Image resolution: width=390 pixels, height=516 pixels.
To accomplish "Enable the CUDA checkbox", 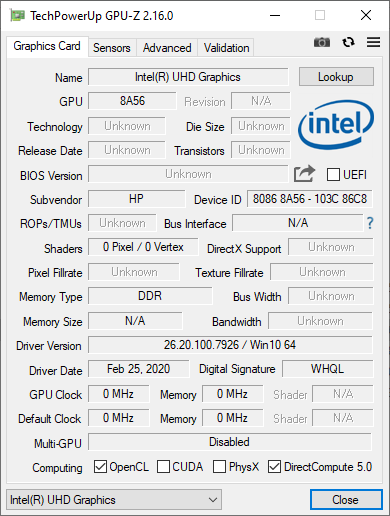I will (x=163, y=467).
